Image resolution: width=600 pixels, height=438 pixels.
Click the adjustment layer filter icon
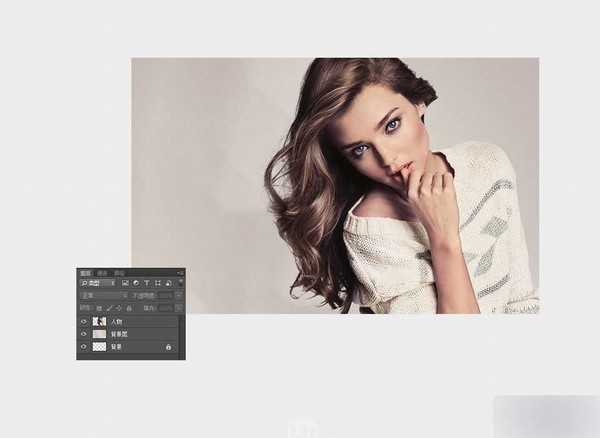pos(136,283)
